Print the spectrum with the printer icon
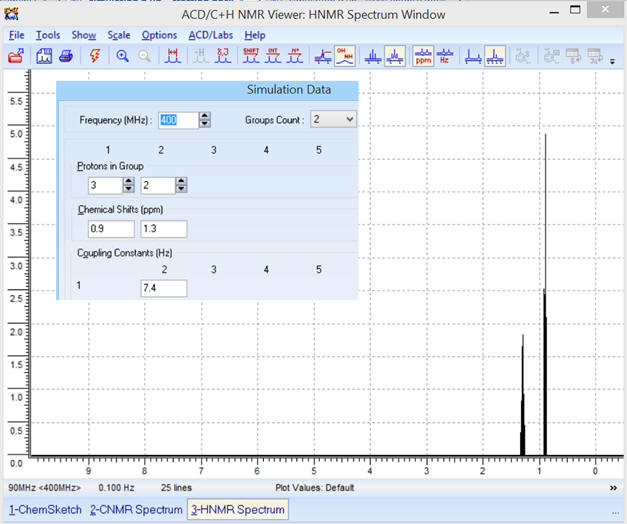Image resolution: width=627 pixels, height=524 pixels. (66, 56)
